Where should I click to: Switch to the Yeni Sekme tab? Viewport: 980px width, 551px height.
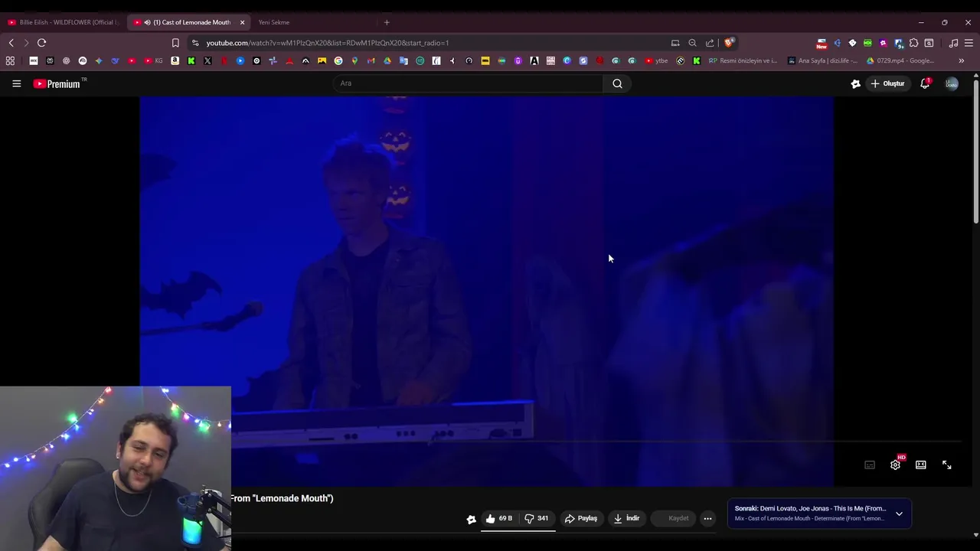point(274,22)
